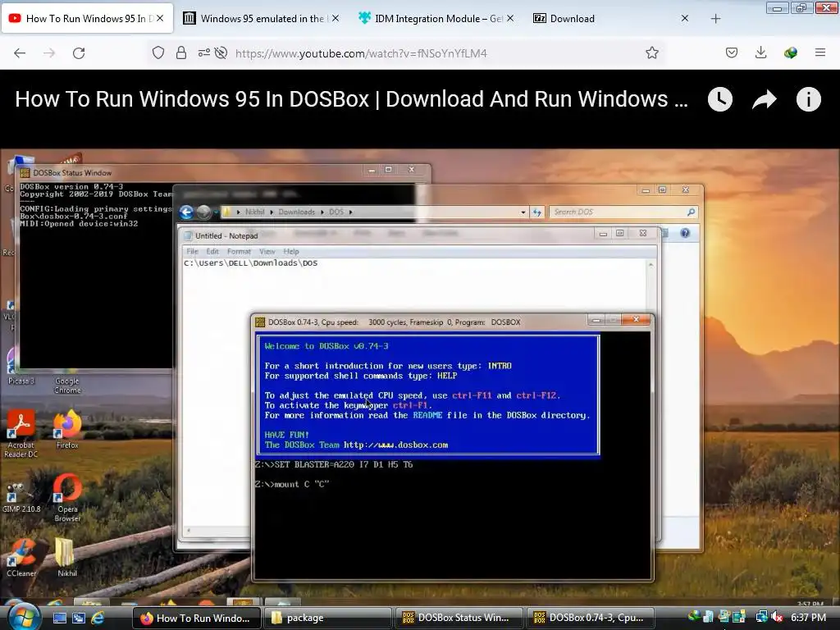840x630 pixels.
Task: Click the IDM extension icon in toolbar
Action: pyautogui.click(x=790, y=52)
